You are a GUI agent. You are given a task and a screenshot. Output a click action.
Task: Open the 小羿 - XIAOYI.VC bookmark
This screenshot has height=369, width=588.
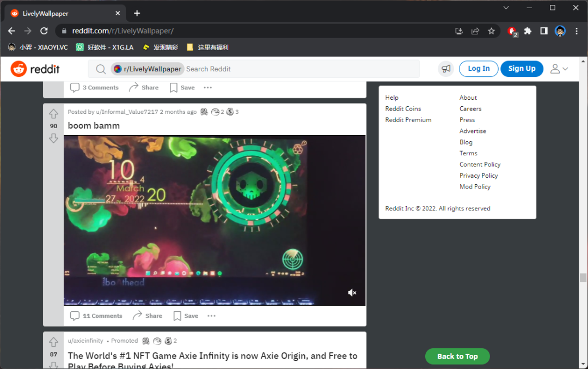click(38, 47)
